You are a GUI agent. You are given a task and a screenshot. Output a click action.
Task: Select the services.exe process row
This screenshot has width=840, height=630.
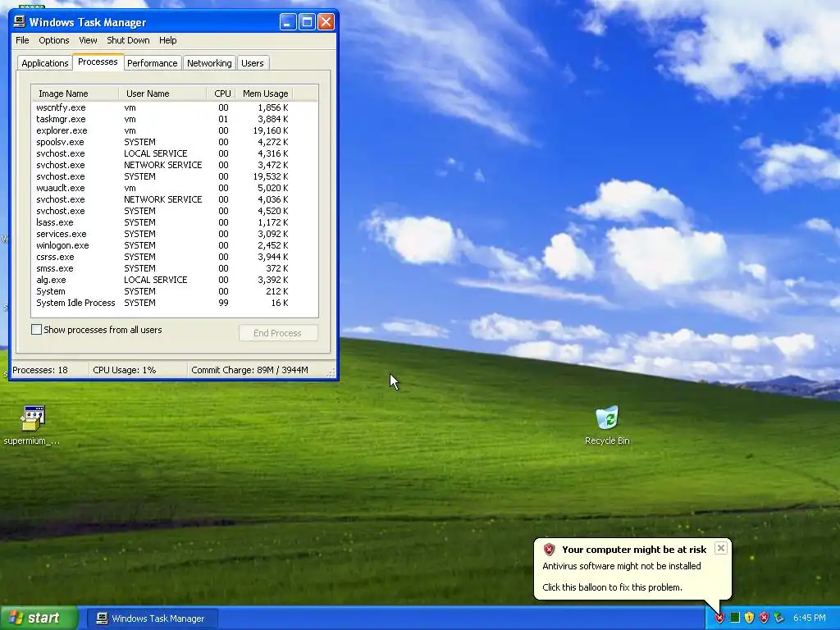pyautogui.click(x=175, y=234)
